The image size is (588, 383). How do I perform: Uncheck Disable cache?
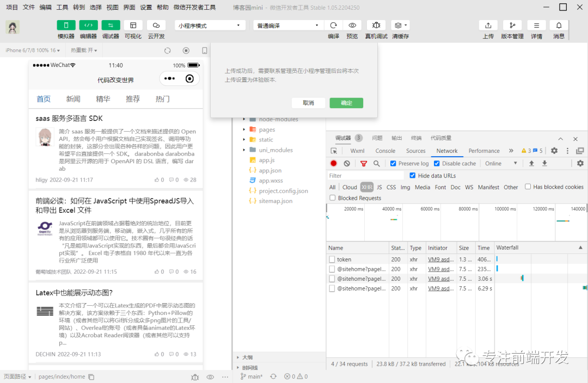(436, 163)
